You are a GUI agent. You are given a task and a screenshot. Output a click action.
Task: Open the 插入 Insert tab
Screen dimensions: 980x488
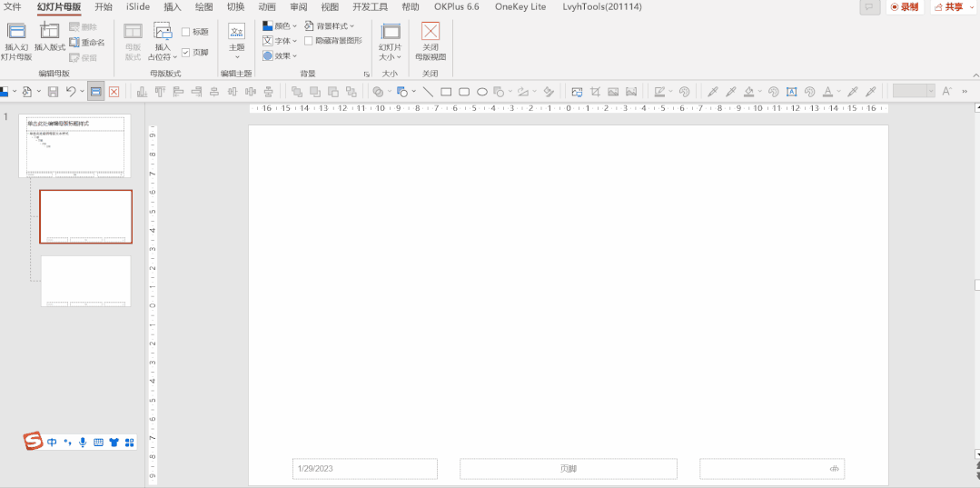173,7
